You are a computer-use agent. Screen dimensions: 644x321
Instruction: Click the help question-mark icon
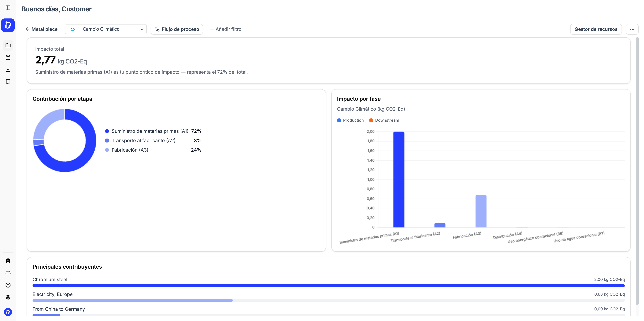point(8,285)
